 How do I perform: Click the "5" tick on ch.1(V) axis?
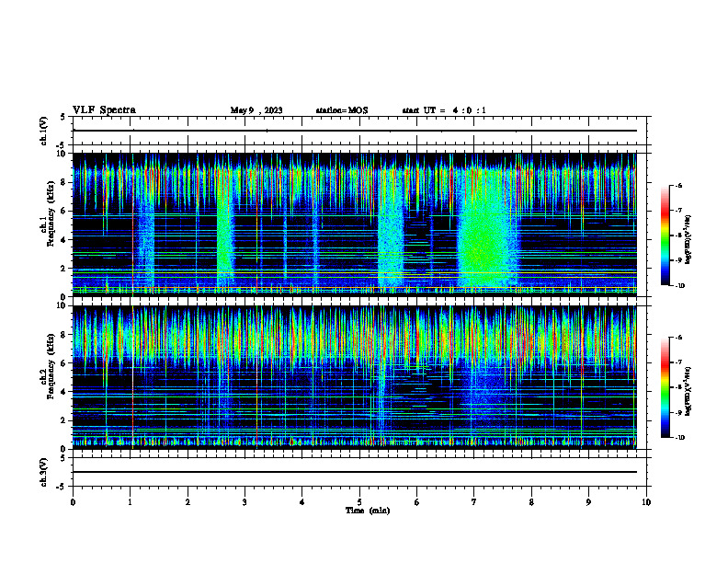(x=63, y=117)
